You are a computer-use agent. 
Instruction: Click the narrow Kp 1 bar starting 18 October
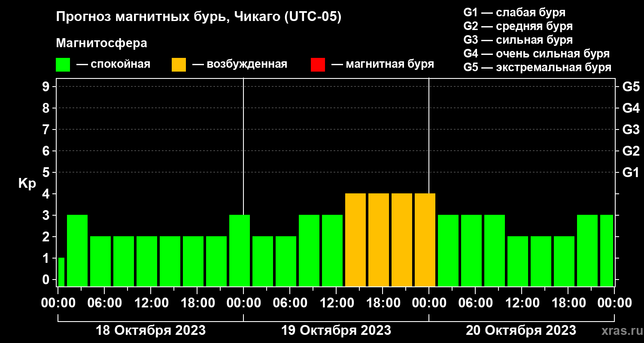pos(61,272)
